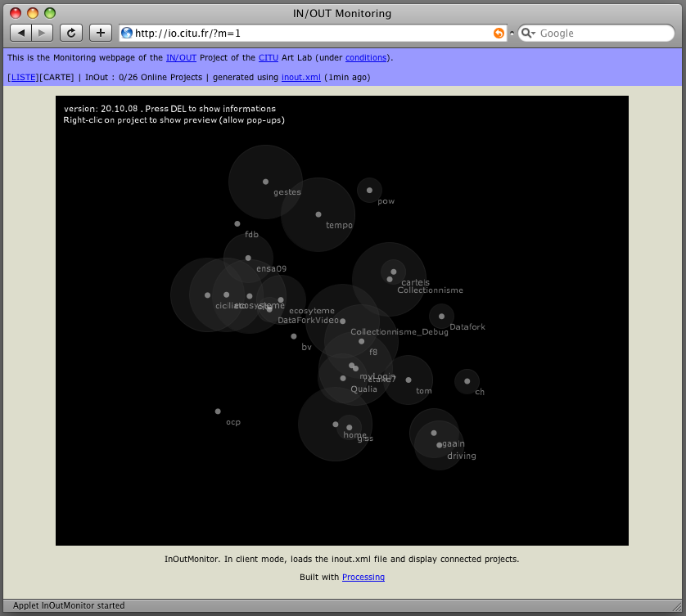Click the plus Add Bookmark button
686x616 pixels.
(x=100, y=33)
